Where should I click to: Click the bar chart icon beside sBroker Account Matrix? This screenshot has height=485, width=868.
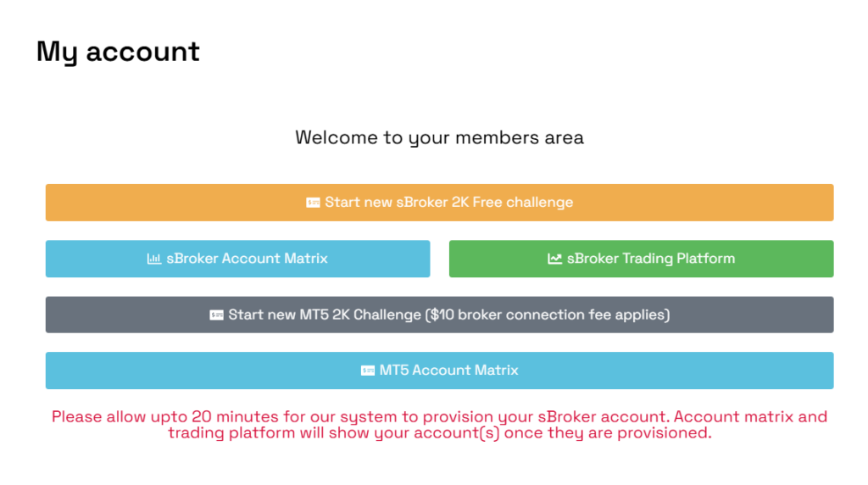pyautogui.click(x=153, y=259)
